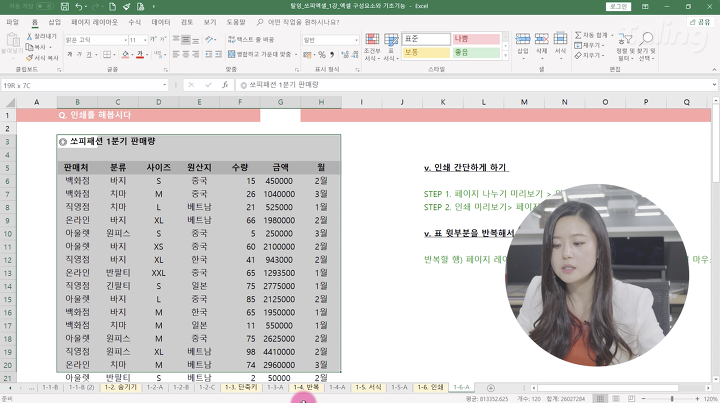Click the 공유 share button
Viewport: 720px width, 403px height.
click(x=701, y=22)
